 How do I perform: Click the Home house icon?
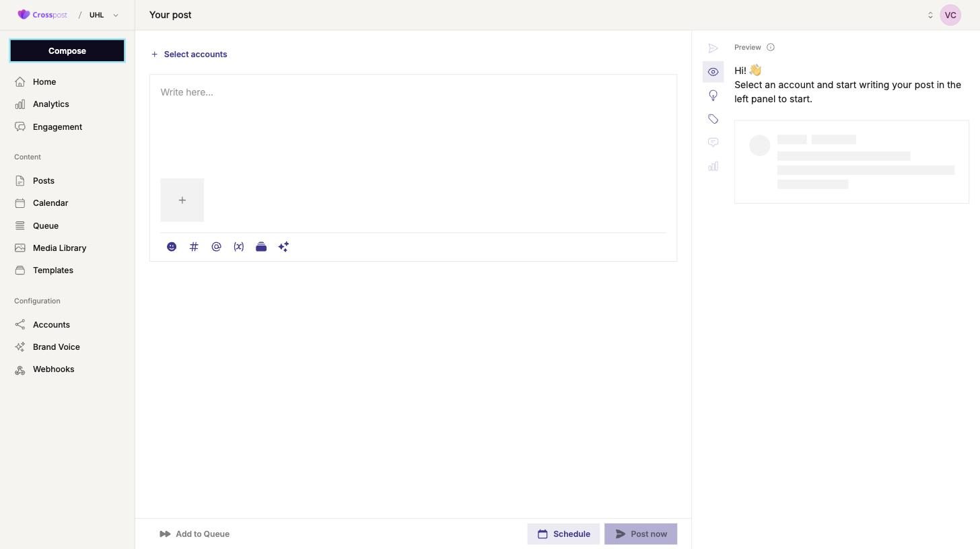(x=20, y=82)
